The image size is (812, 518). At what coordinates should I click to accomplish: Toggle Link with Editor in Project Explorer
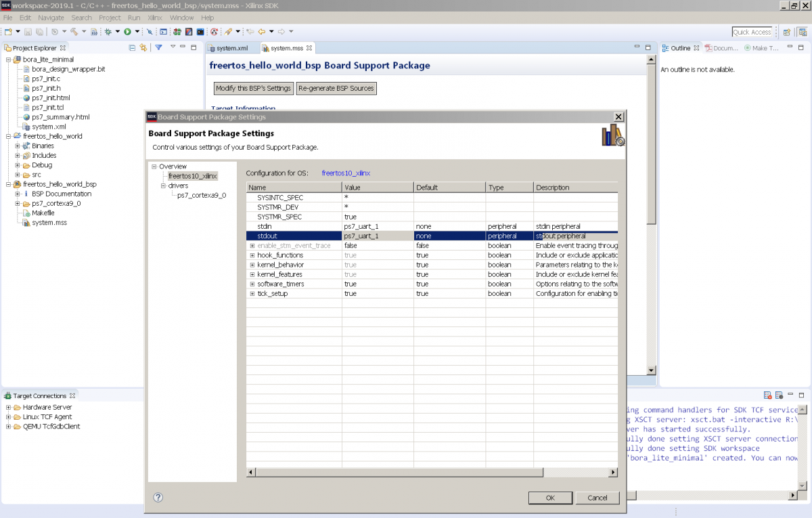[x=143, y=47]
